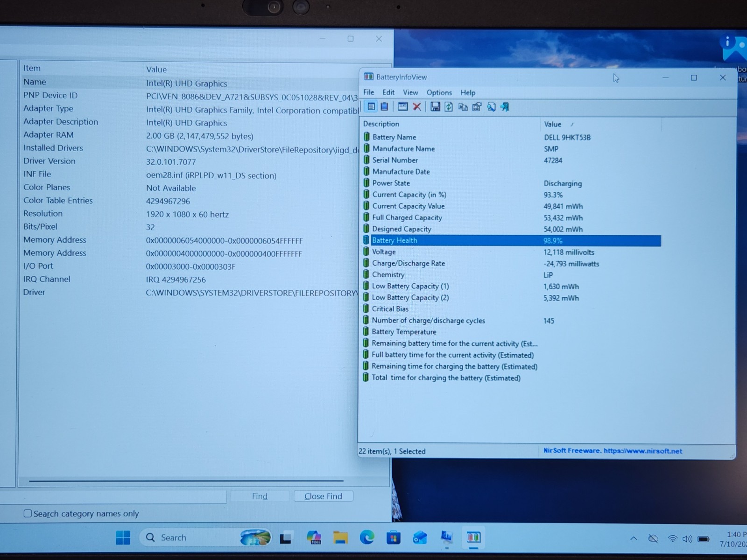Click the crossed-out cloud tray icon
The height and width of the screenshot is (560, 747).
653,539
